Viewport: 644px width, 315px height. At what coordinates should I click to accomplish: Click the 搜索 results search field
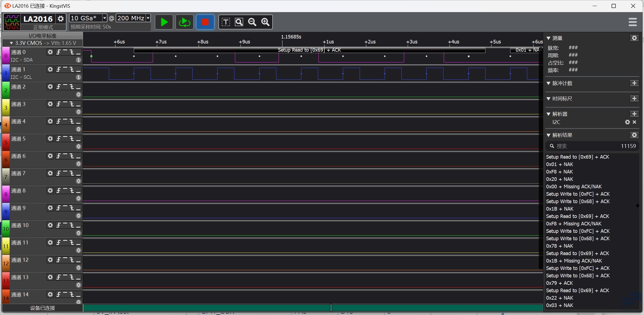(x=592, y=146)
